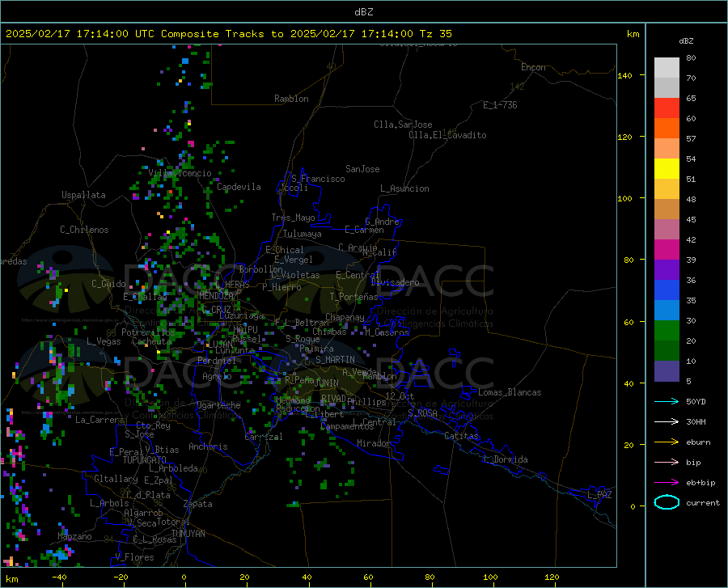Click the 140 km vertical axis tick
This screenshot has height=588, width=728.
[x=625, y=75]
